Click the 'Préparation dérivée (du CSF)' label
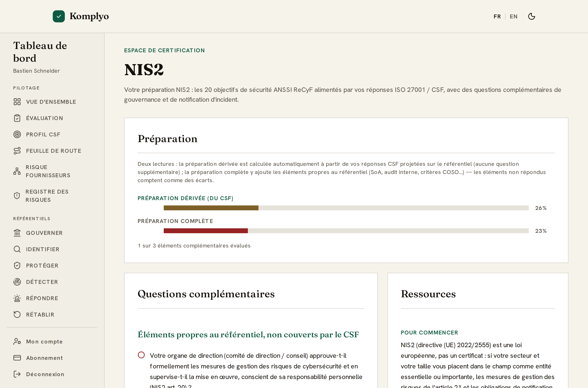The width and height of the screenshot is (588, 388). [185, 198]
